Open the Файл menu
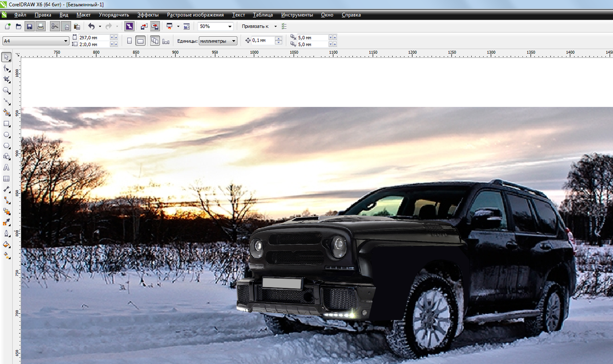 [20, 15]
